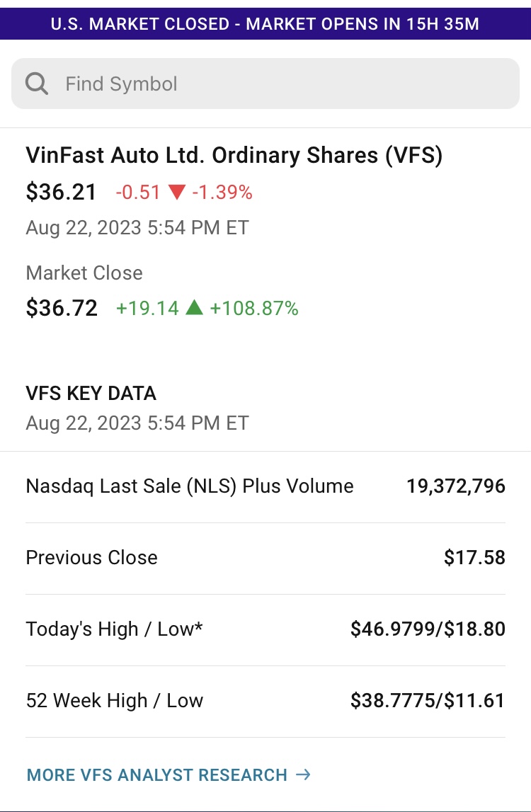Click the red down triangle indicator
Screen dimensions: 531x812
(177, 193)
